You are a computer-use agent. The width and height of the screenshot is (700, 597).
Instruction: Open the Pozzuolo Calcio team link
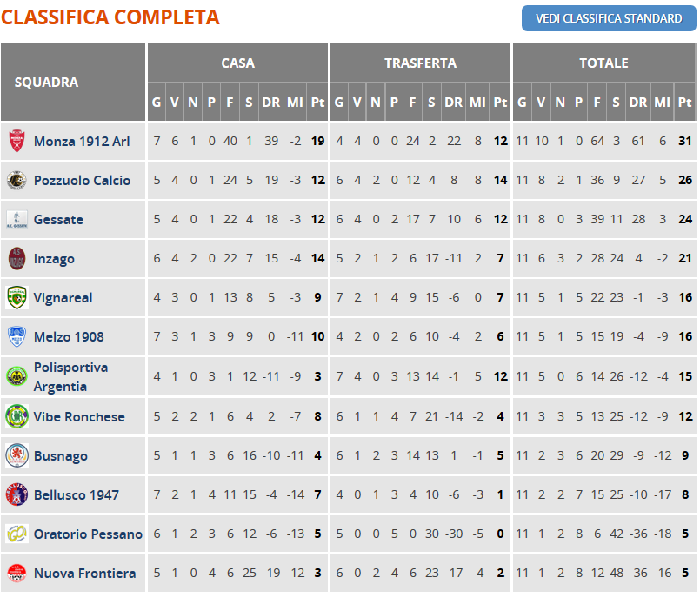[82, 181]
